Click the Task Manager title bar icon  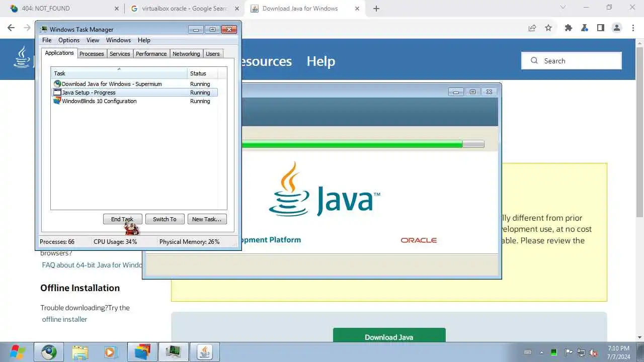(44, 29)
